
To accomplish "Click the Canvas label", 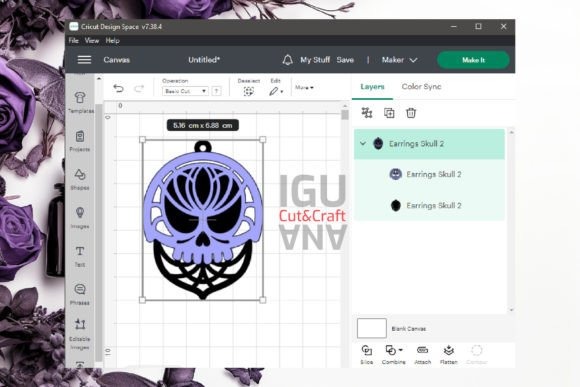I will (117, 60).
